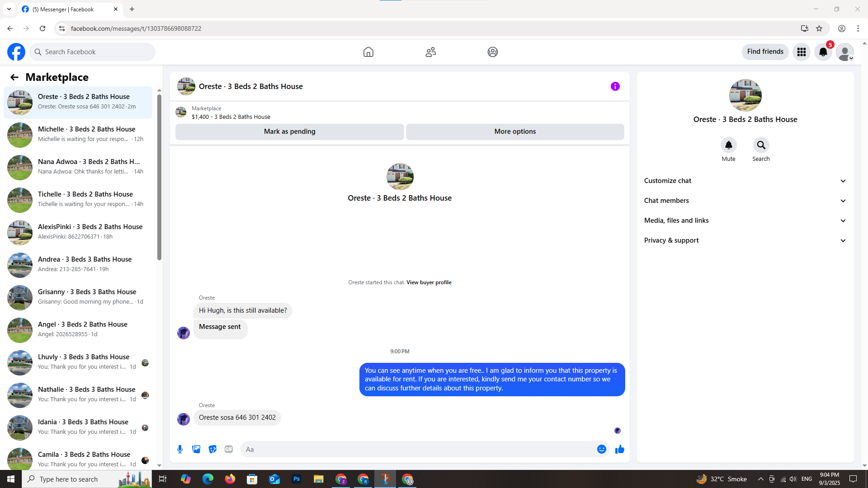Viewport: 868px width, 488px height.
Task: Show hidden system tray icons
Action: (x=760, y=479)
